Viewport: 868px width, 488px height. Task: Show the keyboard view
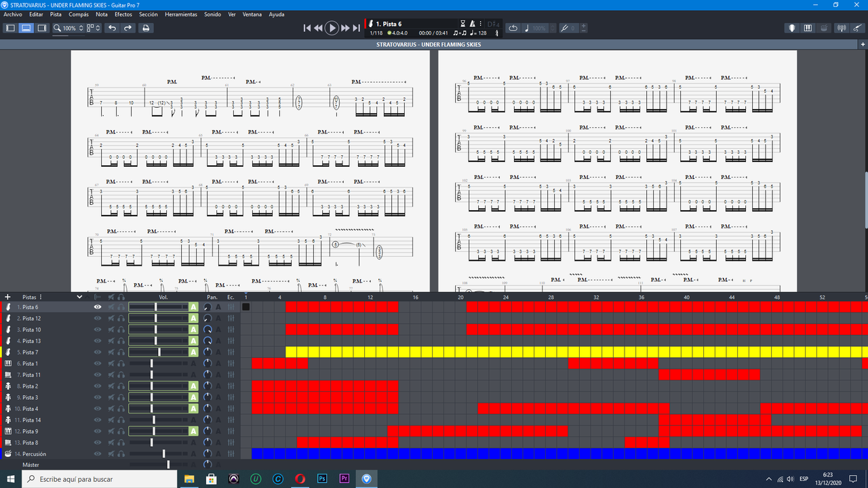(808, 28)
